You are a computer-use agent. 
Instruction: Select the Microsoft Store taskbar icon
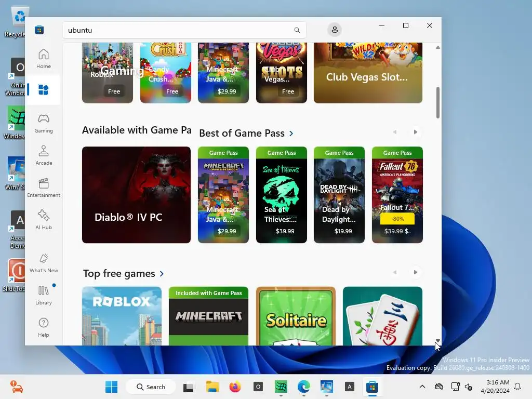pos(372,387)
